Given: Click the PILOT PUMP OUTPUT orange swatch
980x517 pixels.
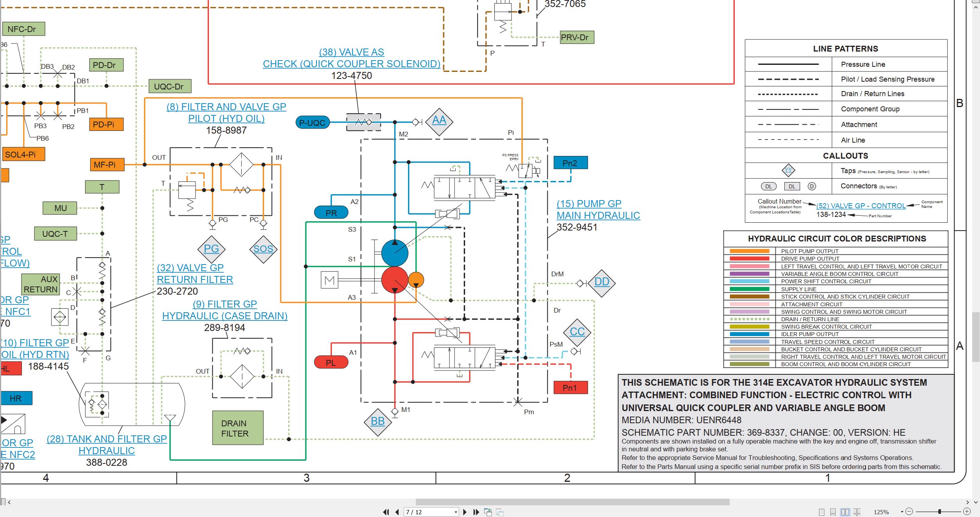Looking at the screenshot, I should (750, 251).
